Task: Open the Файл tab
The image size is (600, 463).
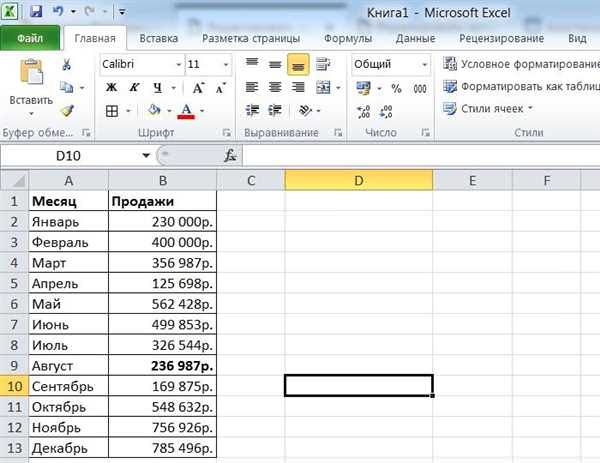Action: [30, 38]
